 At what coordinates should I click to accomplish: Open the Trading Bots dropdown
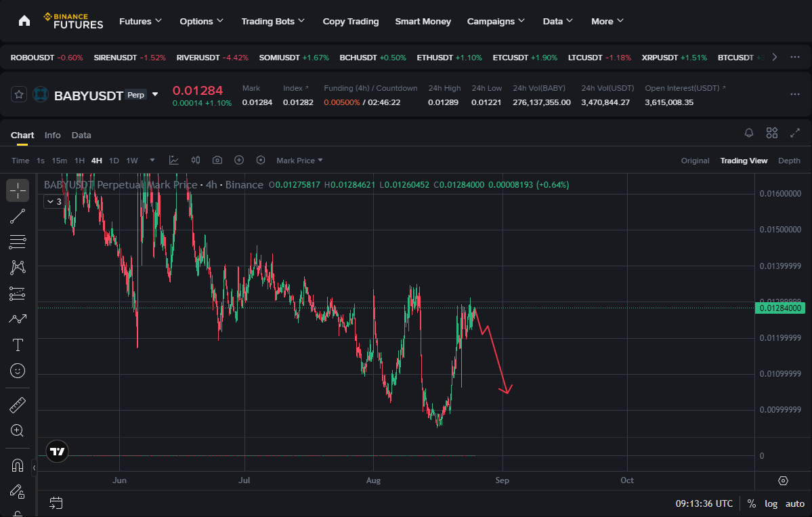(273, 21)
